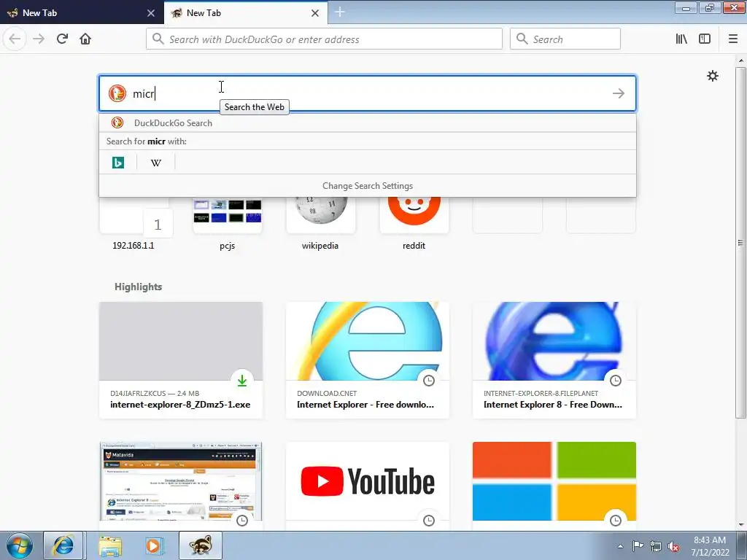Click the network icon in system tray
This screenshot has width=747, height=560.
[x=656, y=546]
